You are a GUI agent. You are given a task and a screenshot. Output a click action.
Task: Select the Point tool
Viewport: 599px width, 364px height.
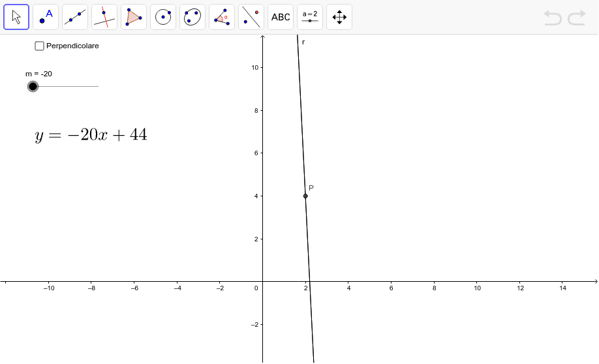[46, 17]
